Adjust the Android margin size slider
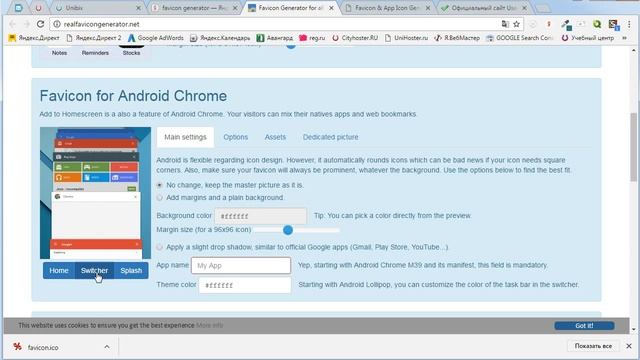Image resolution: width=640 pixels, height=360 pixels. (288, 230)
